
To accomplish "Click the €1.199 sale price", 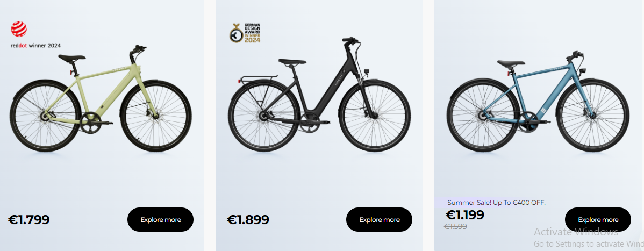I will coord(465,214).
